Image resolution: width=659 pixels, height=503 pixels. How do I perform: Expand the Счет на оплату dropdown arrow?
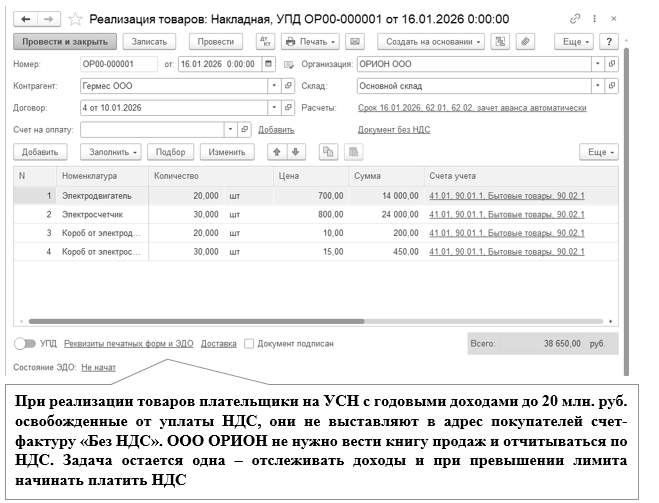click(x=230, y=129)
